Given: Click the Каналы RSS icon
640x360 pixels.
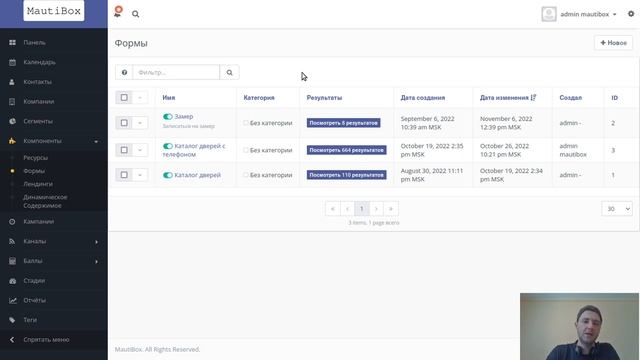Looking at the screenshot, I should click(x=12, y=241).
